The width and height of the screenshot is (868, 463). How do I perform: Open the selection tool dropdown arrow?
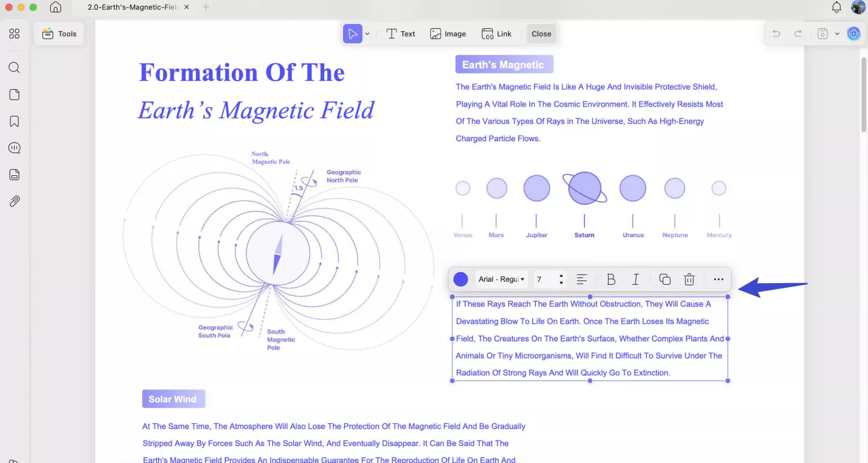(368, 34)
